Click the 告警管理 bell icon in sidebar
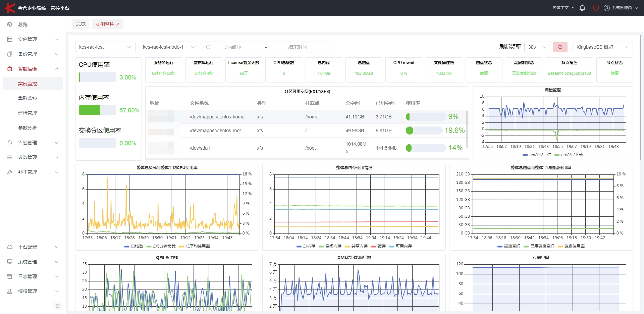 pos(10,143)
